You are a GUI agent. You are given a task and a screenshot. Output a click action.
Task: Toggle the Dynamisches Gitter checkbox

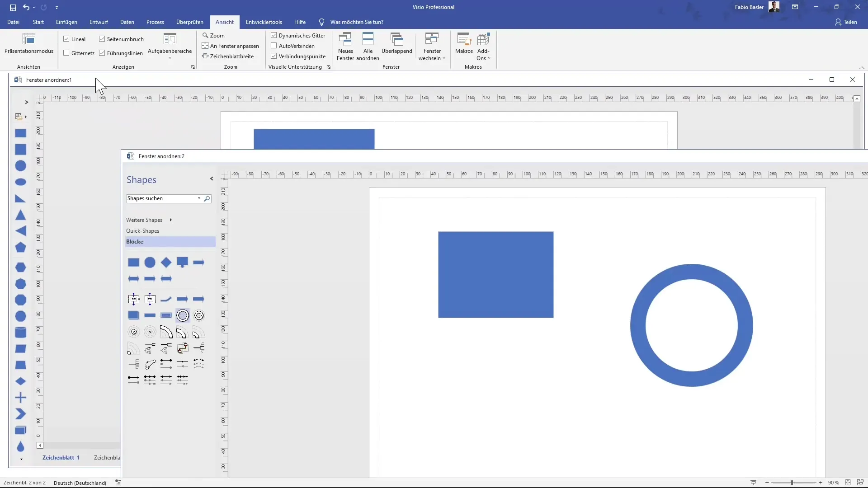click(x=274, y=35)
